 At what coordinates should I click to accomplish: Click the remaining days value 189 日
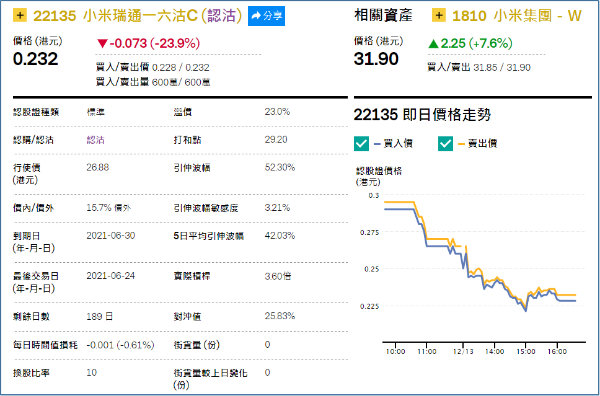tap(100, 317)
